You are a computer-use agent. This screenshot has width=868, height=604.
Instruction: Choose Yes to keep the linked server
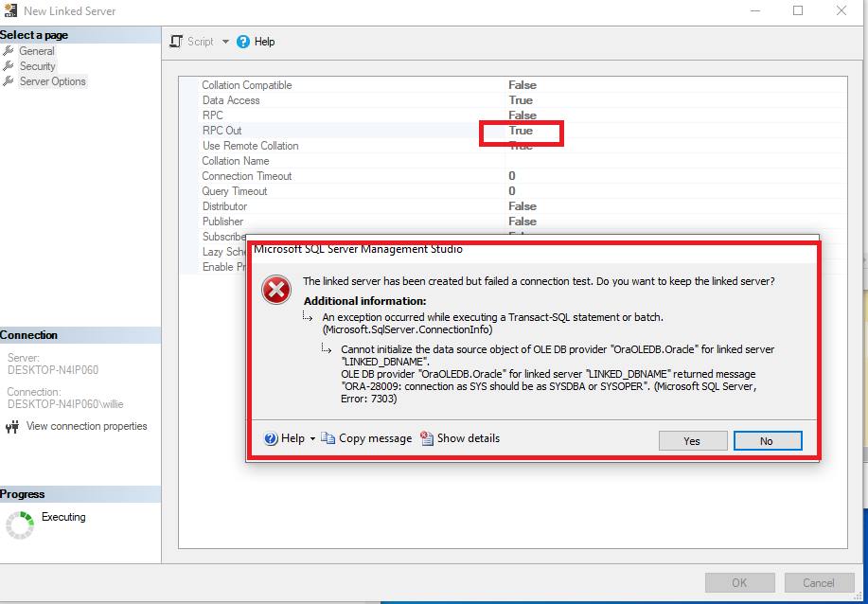click(693, 440)
